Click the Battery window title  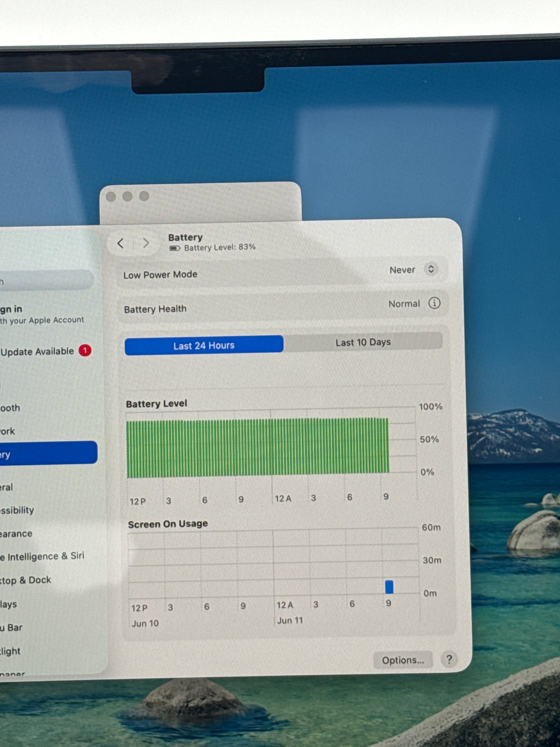click(185, 238)
